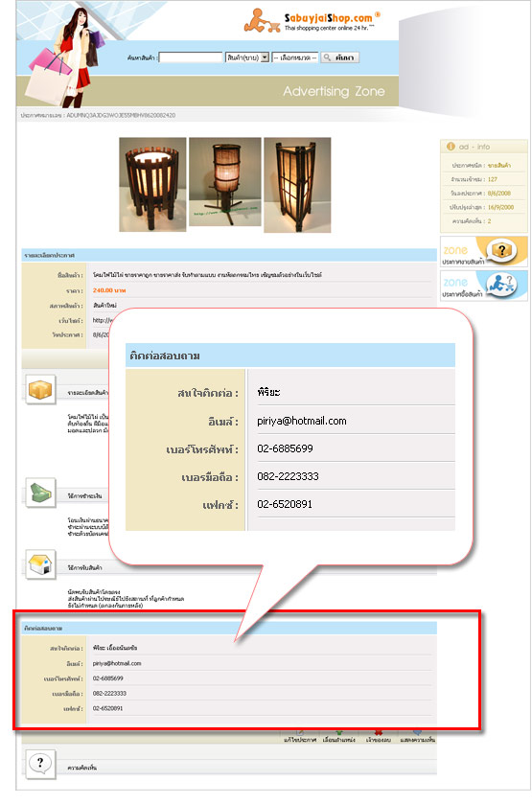Expand the category selection dropdown

pos(295,57)
